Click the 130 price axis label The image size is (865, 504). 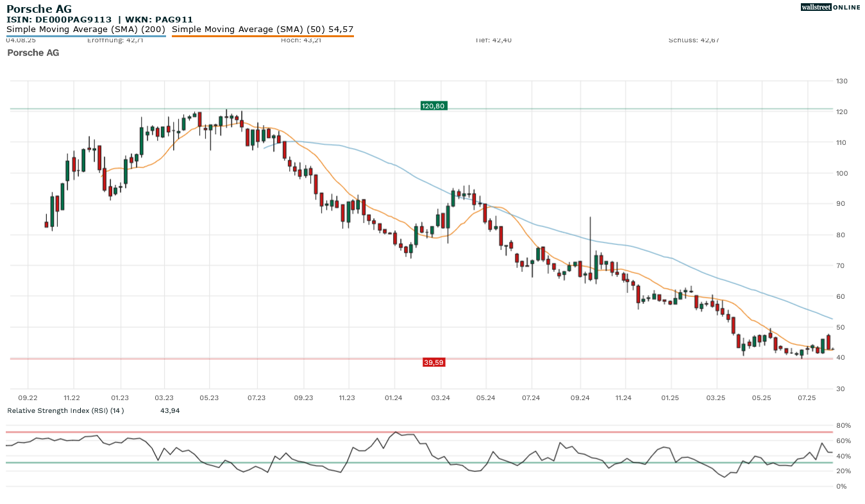pos(842,81)
